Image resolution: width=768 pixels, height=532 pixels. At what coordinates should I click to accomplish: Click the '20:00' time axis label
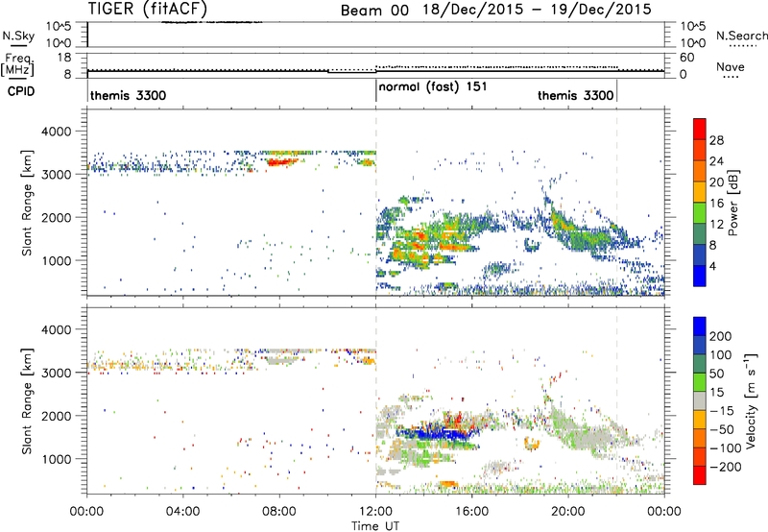(x=568, y=512)
